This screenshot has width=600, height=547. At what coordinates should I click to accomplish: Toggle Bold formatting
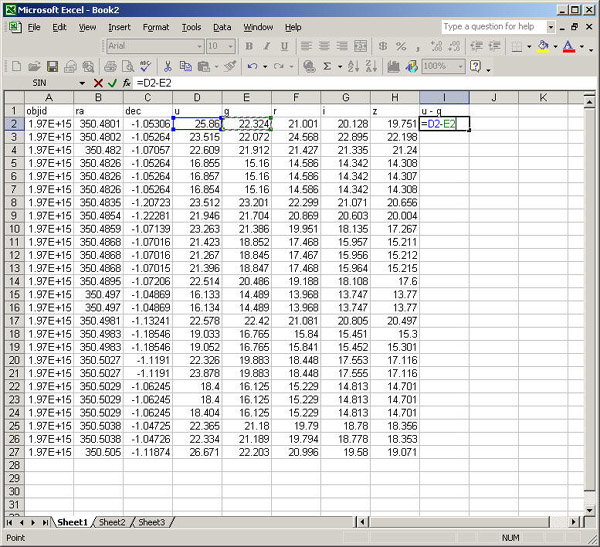(249, 46)
